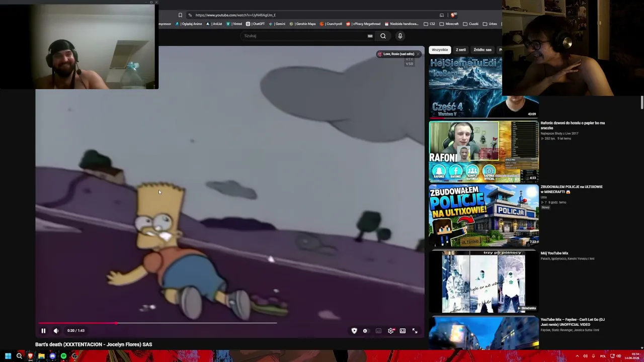Open the "Mój YouTube Mix" playlist thumbnail
The height and width of the screenshot is (362, 644).
click(x=484, y=282)
